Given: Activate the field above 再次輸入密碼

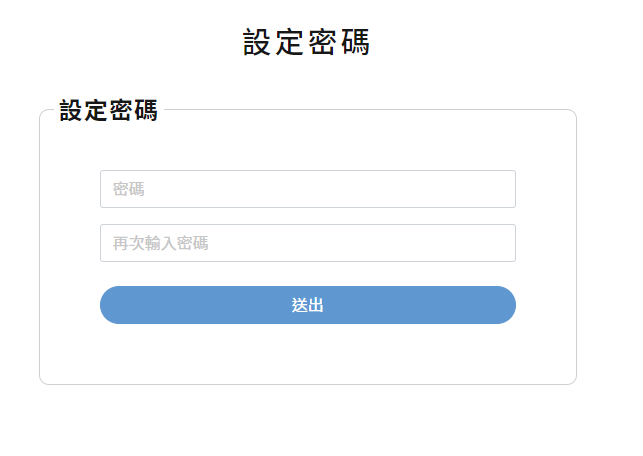Looking at the screenshot, I should pyautogui.click(x=307, y=189).
